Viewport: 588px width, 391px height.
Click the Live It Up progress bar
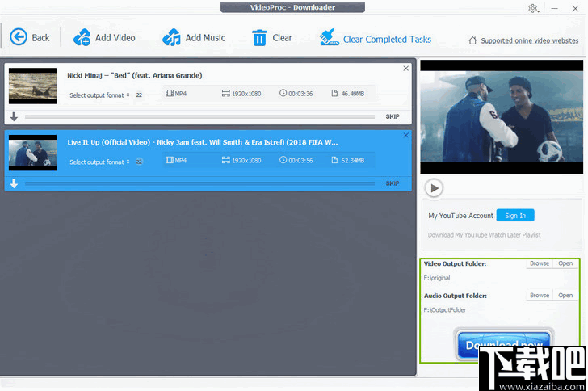[x=199, y=183]
